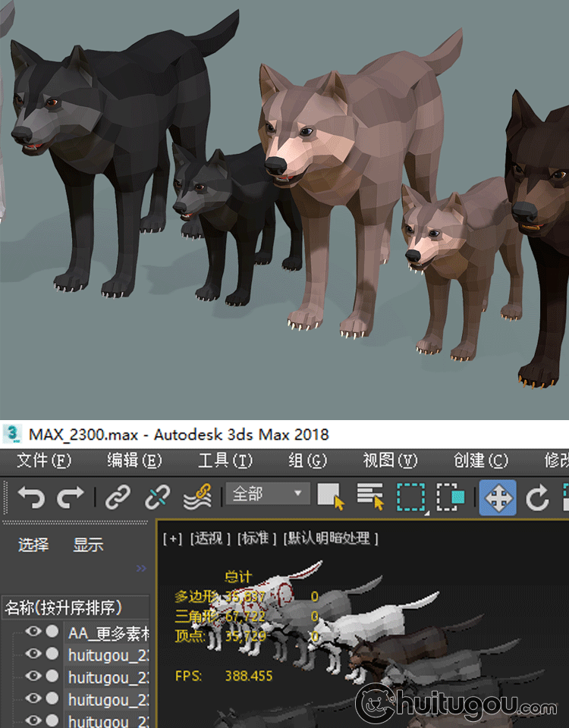Activate the Select Object cursor tool
The image size is (569, 728).
click(x=330, y=497)
